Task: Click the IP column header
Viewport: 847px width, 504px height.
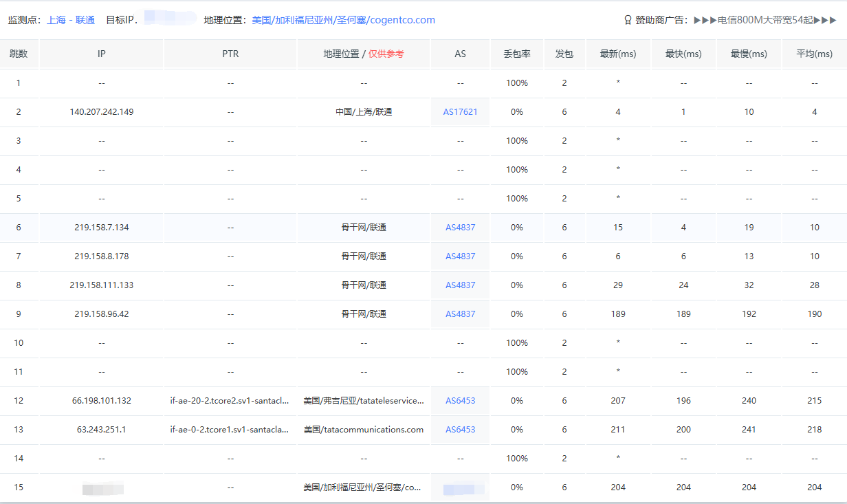Action: [x=102, y=54]
